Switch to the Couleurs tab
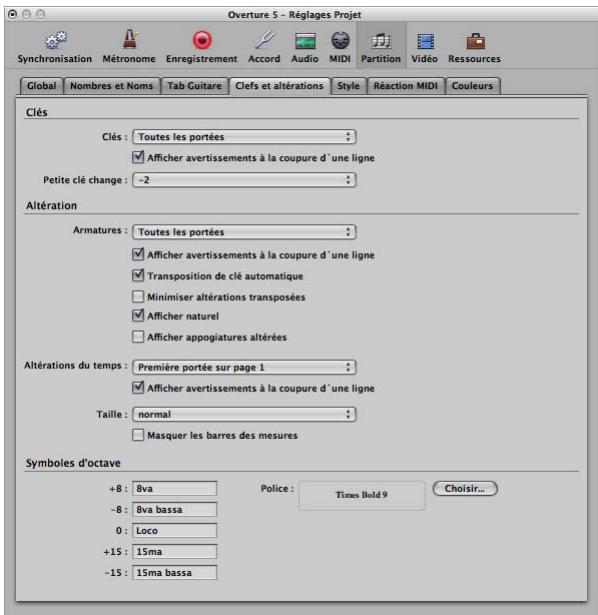598x615 pixels. coord(473,86)
